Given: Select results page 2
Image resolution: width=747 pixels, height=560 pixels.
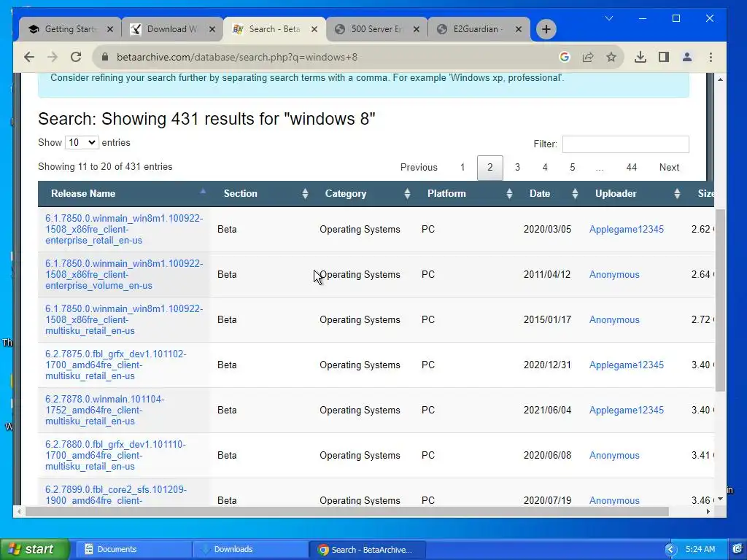Looking at the screenshot, I should pos(489,168).
